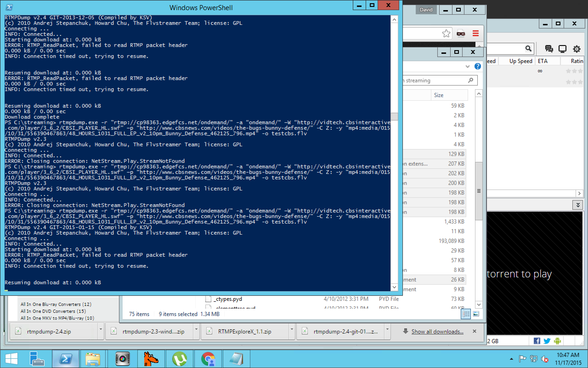Open the orange fox app in taskbar
Screen dimensions: 588x368
[x=151, y=359]
